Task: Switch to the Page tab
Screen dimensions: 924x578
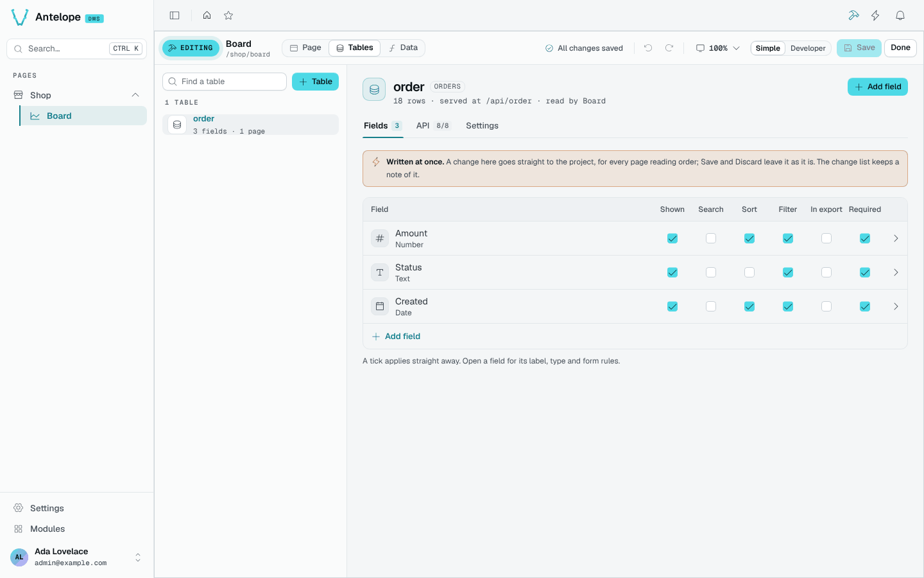Action: coord(305,48)
